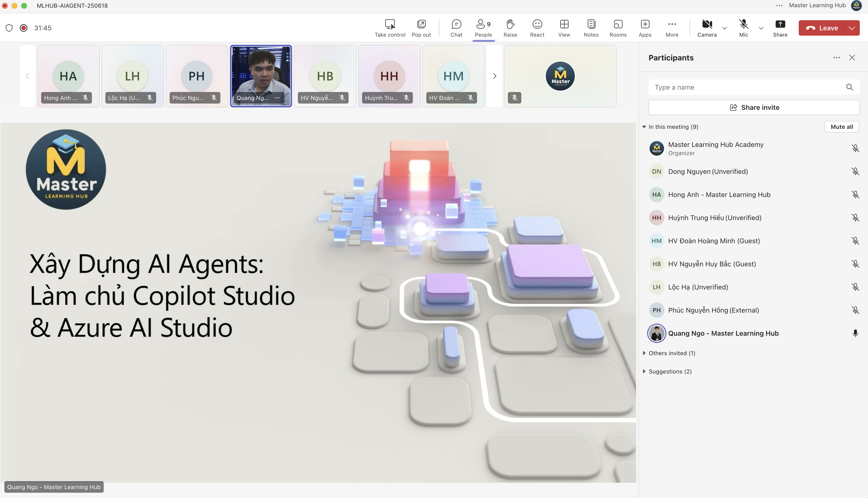Screen dimensions: 868x498
Task: Toggle Dong Nguyen's microphone
Action: point(855,171)
